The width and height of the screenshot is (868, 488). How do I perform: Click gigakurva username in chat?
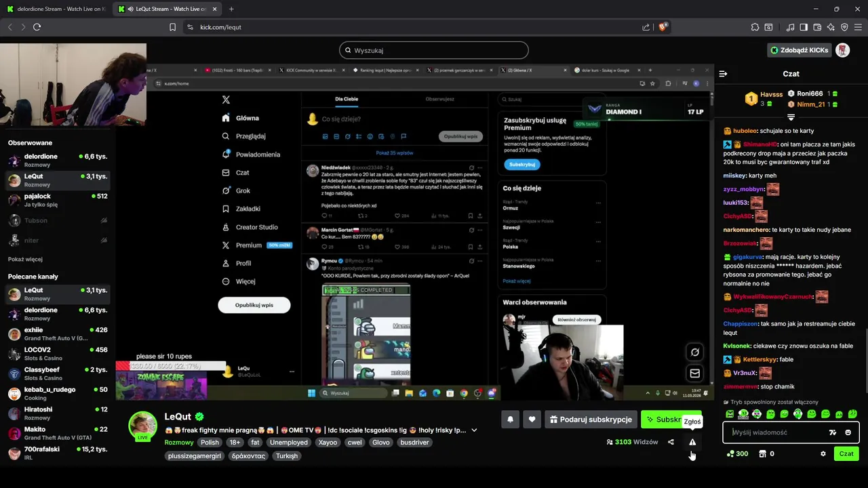coord(747,257)
